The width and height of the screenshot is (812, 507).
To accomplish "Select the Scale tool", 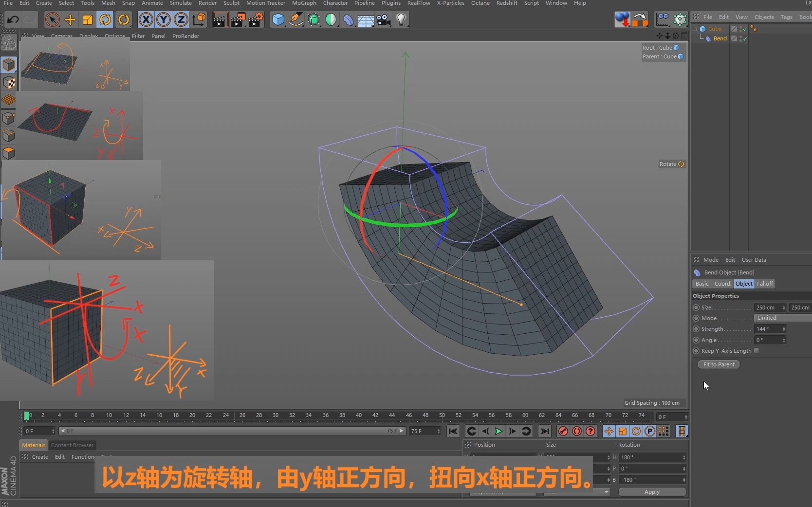I will [87, 19].
